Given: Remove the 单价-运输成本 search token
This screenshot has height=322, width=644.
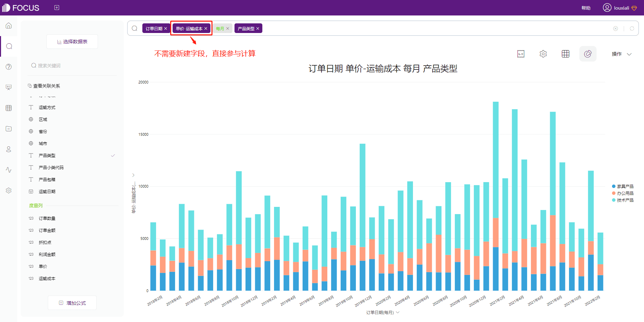Looking at the screenshot, I should 206,29.
